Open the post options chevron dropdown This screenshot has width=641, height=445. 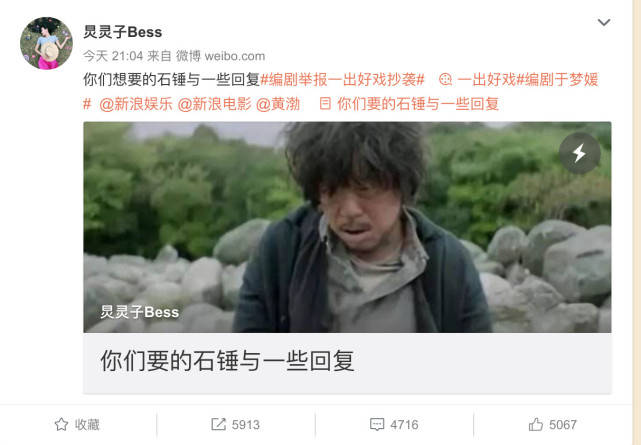click(x=603, y=22)
